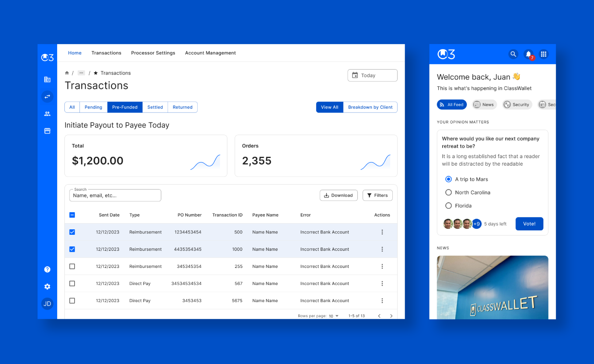Click the +9 voters avatar stack
This screenshot has width=594, height=364.
click(x=476, y=223)
